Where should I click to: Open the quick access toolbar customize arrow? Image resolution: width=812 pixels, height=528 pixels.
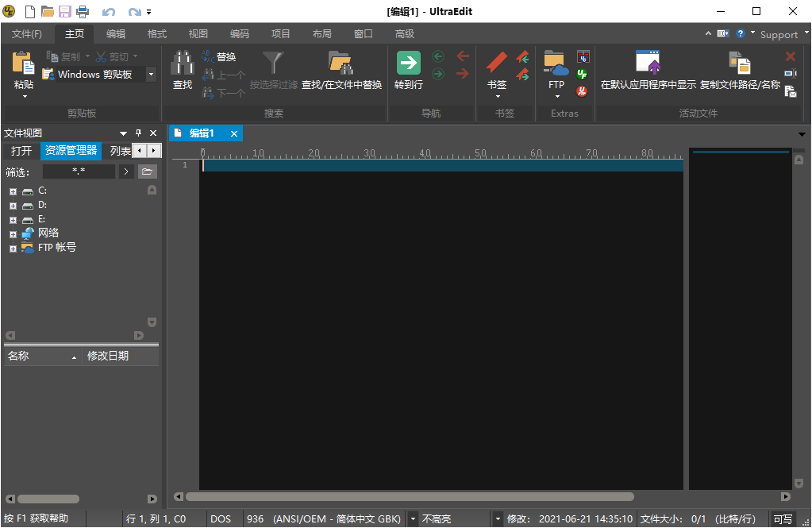(148, 11)
